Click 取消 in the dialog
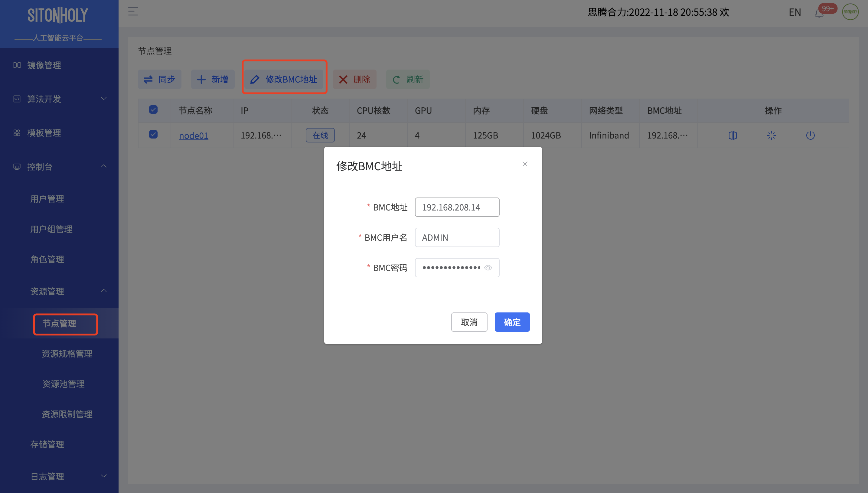The height and width of the screenshot is (493, 868). 469,322
